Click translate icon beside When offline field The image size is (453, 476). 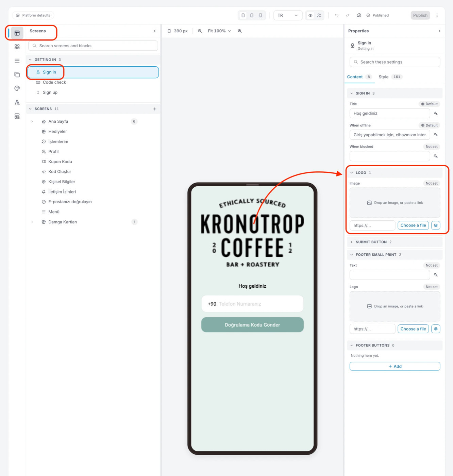pos(436,135)
